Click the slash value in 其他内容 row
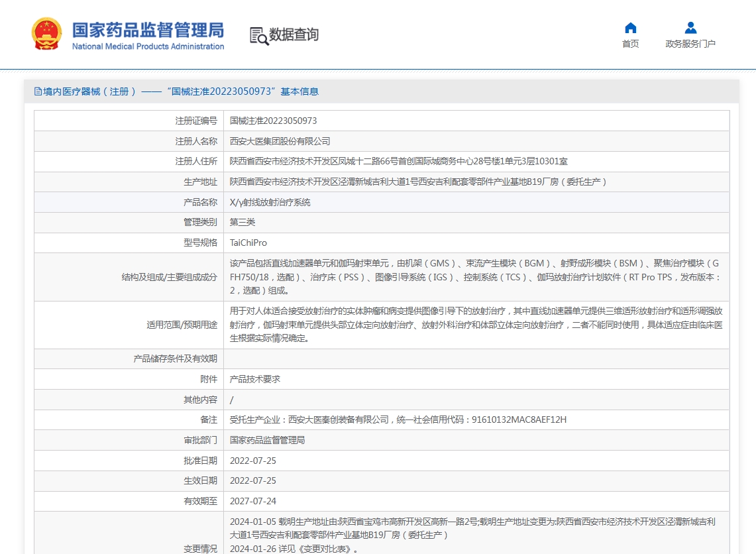 pos(232,400)
